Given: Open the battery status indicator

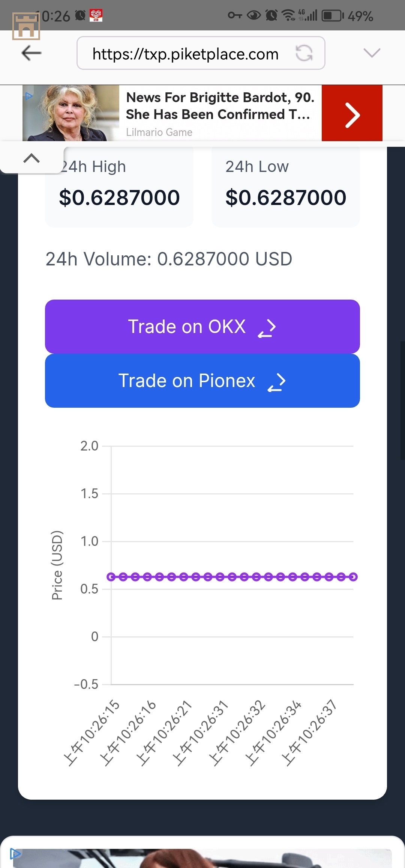Looking at the screenshot, I should [333, 16].
